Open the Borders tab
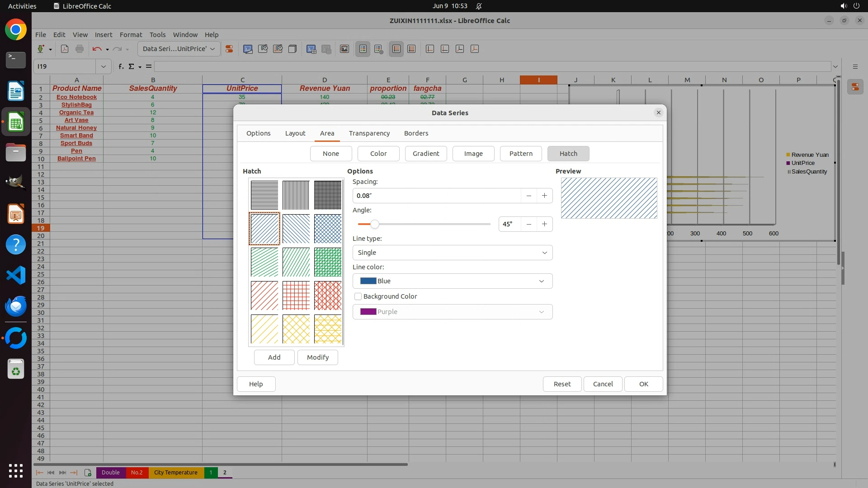The height and width of the screenshot is (488, 868). pos(416,133)
